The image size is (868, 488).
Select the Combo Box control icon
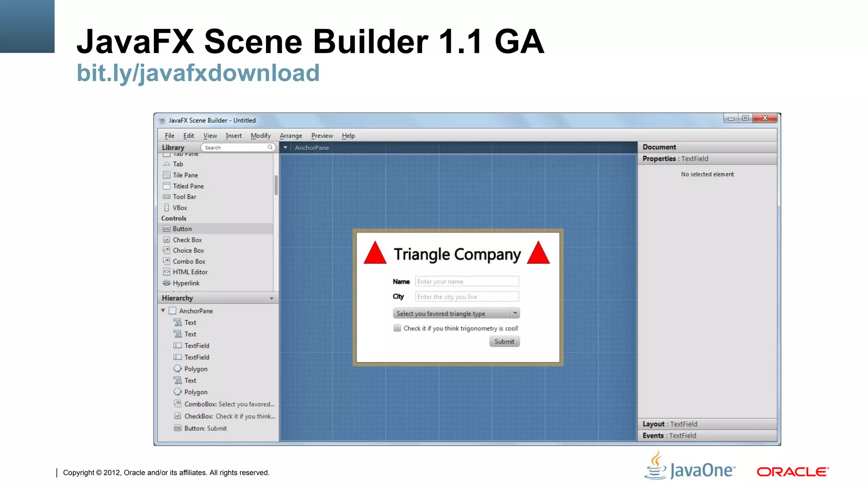coord(167,261)
